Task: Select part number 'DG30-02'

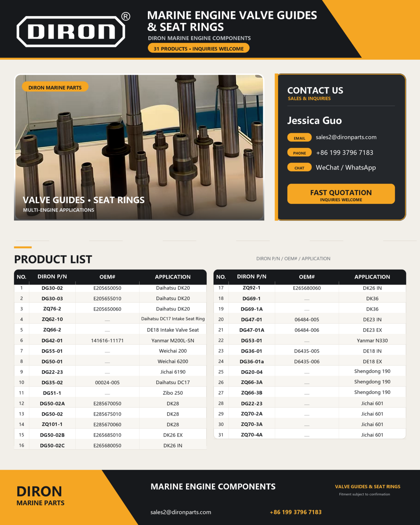Action: 52,288
